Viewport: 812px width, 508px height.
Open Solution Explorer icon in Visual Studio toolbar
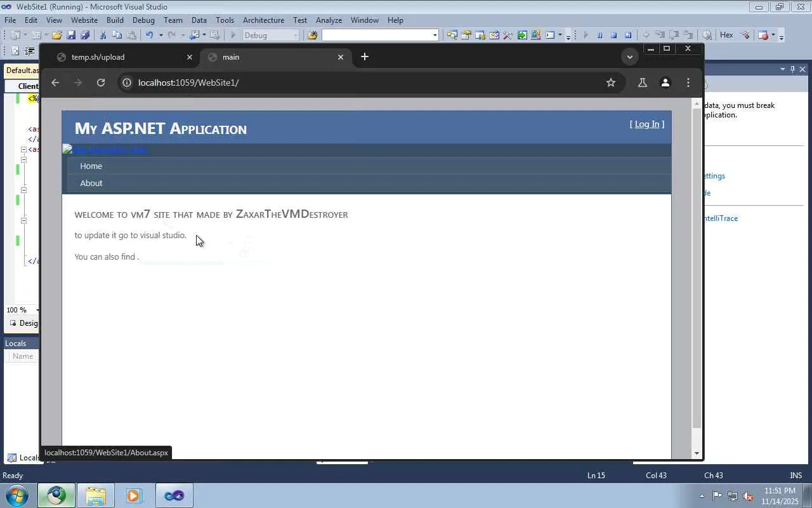(x=452, y=36)
